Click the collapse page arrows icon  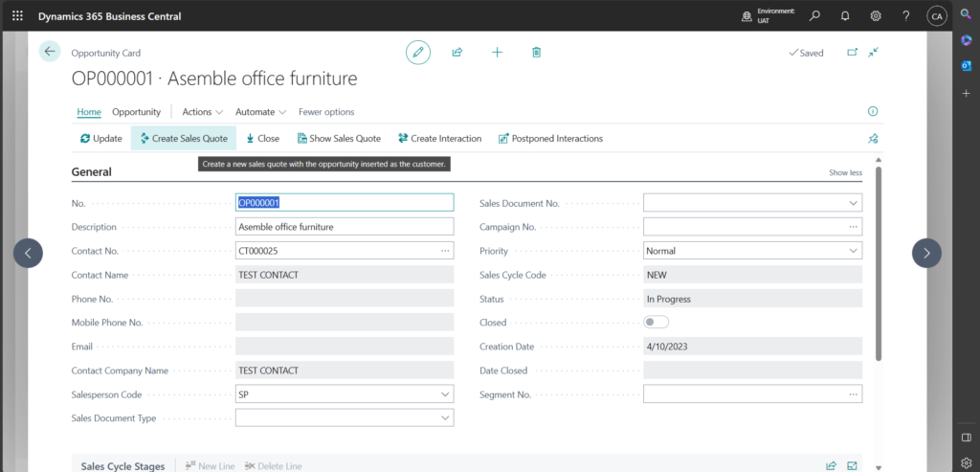click(874, 53)
